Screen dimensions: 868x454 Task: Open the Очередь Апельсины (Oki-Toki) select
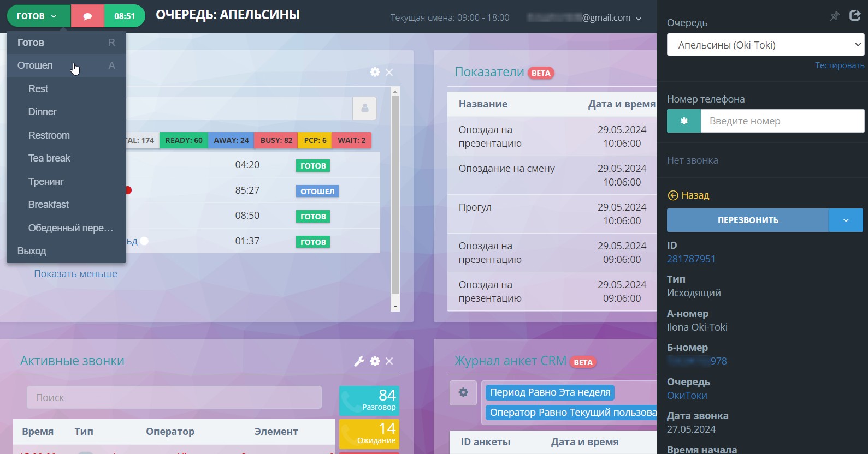(x=765, y=45)
